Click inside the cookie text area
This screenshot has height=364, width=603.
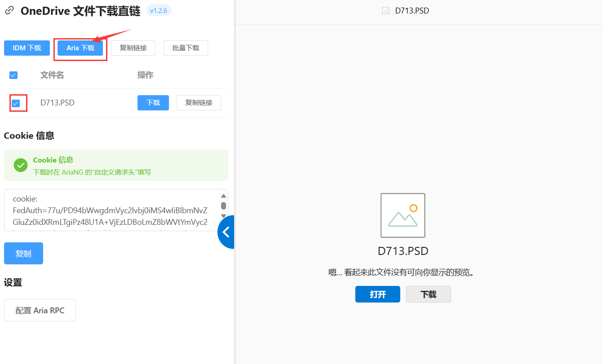(x=110, y=210)
